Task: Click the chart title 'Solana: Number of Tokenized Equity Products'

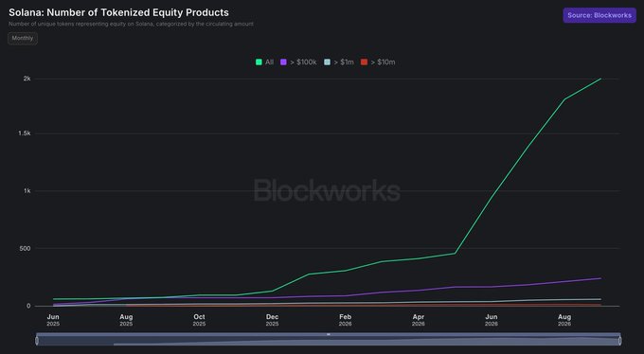Action: 118,12
